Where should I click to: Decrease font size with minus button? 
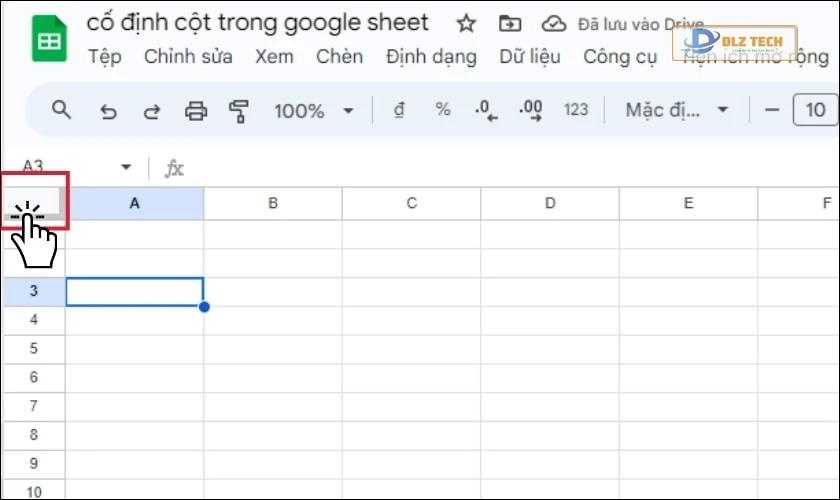pos(770,110)
